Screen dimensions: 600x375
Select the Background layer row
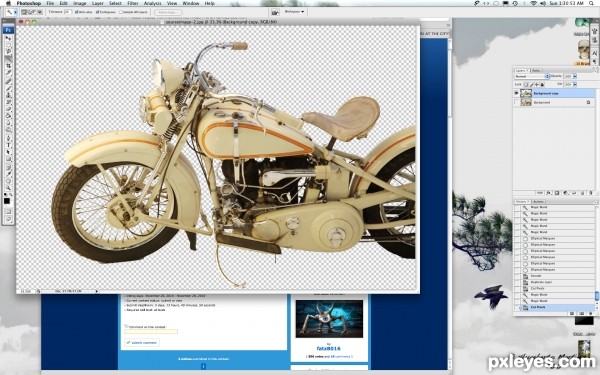click(554, 102)
